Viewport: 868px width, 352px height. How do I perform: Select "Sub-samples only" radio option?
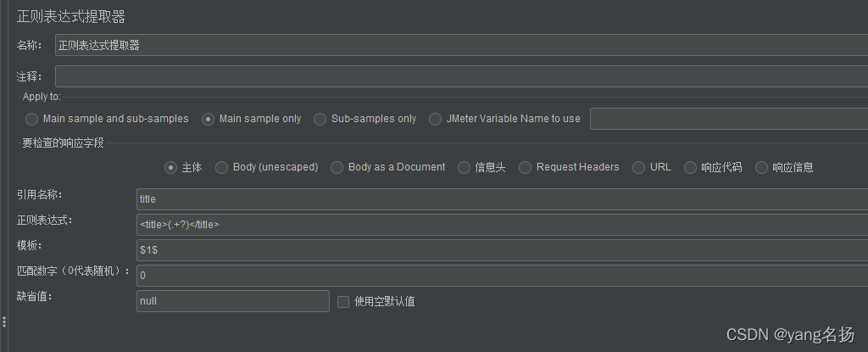click(320, 119)
